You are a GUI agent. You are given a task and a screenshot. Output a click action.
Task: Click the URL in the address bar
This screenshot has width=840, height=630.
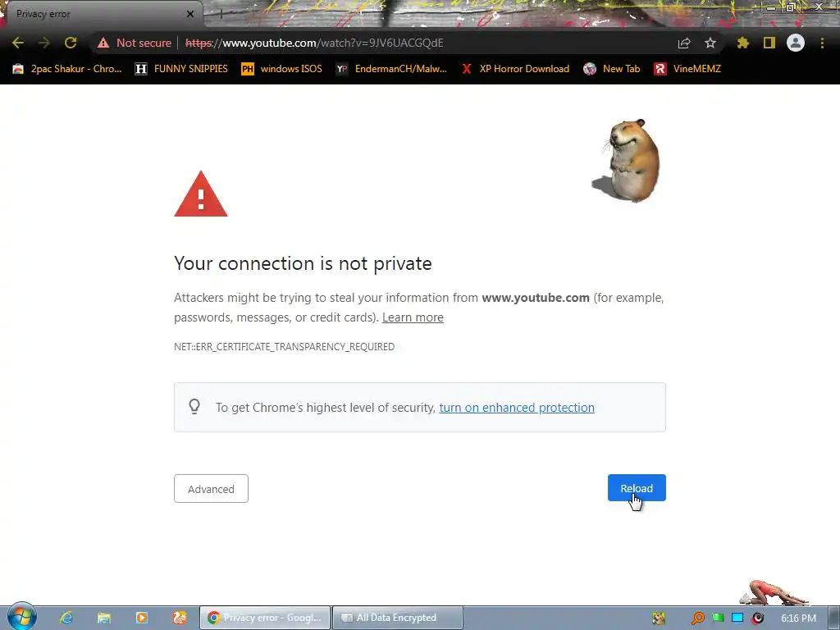tap(314, 43)
